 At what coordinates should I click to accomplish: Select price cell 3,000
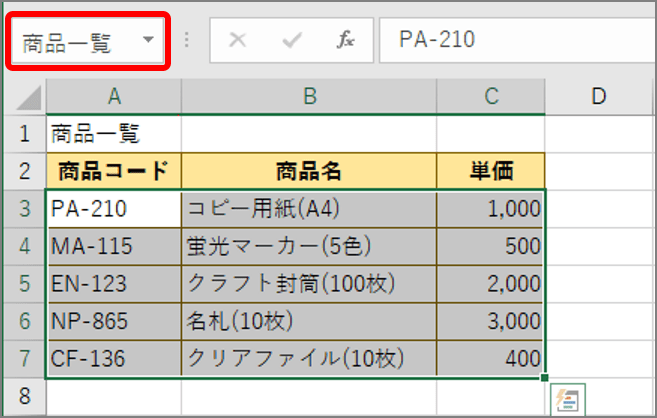tap(491, 321)
